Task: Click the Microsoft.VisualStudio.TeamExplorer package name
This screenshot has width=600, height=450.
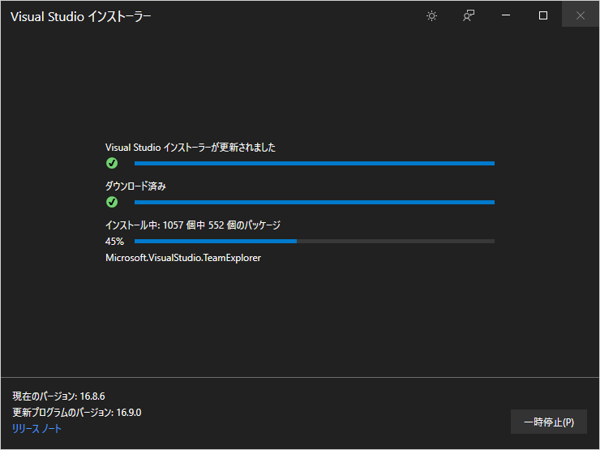Action: pos(183,258)
